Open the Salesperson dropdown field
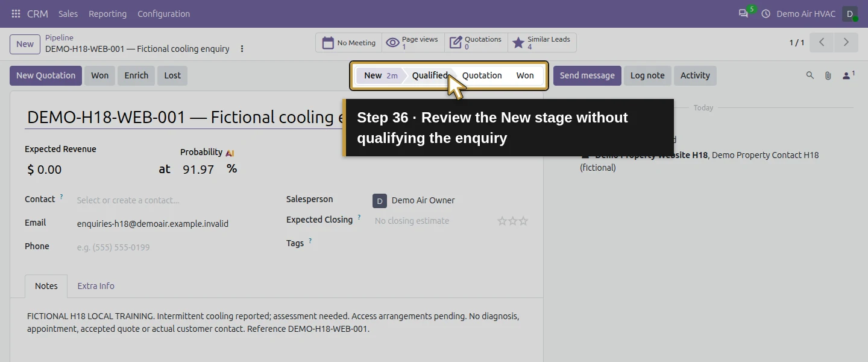 (x=450, y=200)
